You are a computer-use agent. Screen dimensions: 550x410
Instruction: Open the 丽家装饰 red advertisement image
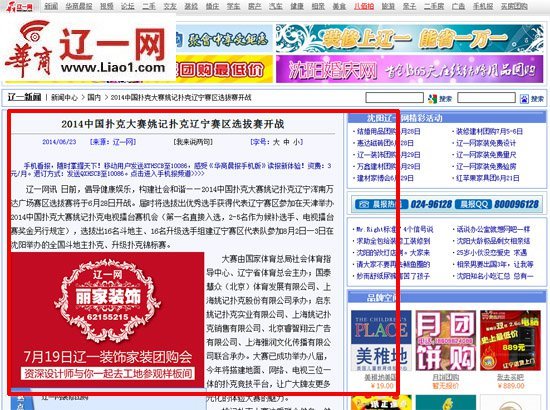107,320
